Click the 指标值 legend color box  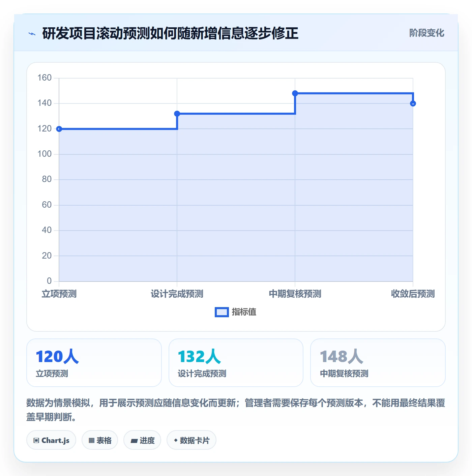(x=222, y=312)
